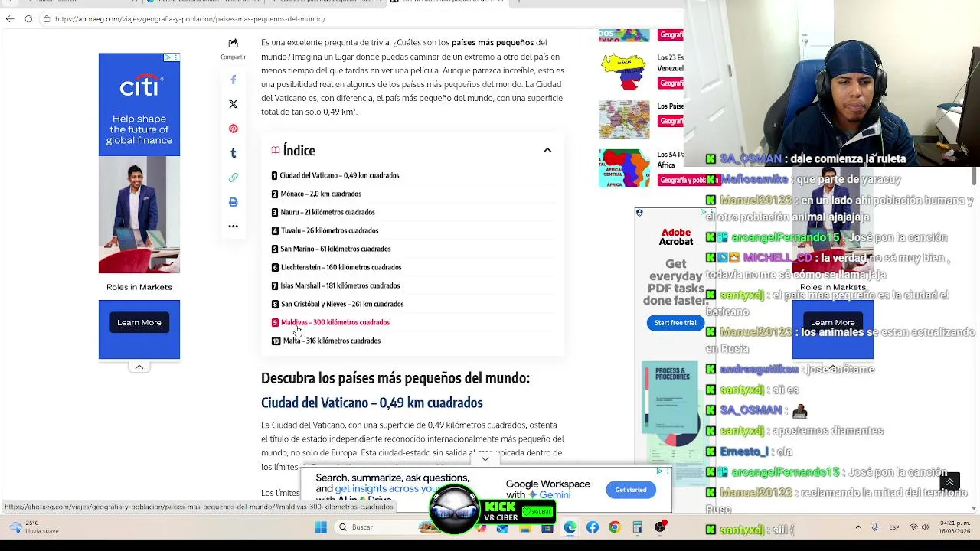Click the Get started button in Google Workspace ad
The height and width of the screenshot is (551, 980).
[x=631, y=490]
